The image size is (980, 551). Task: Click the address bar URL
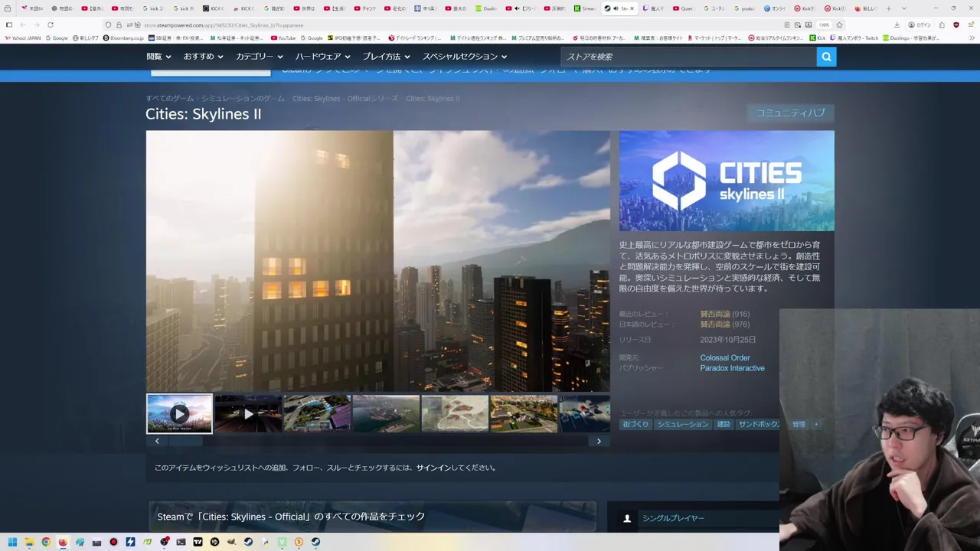tap(224, 25)
